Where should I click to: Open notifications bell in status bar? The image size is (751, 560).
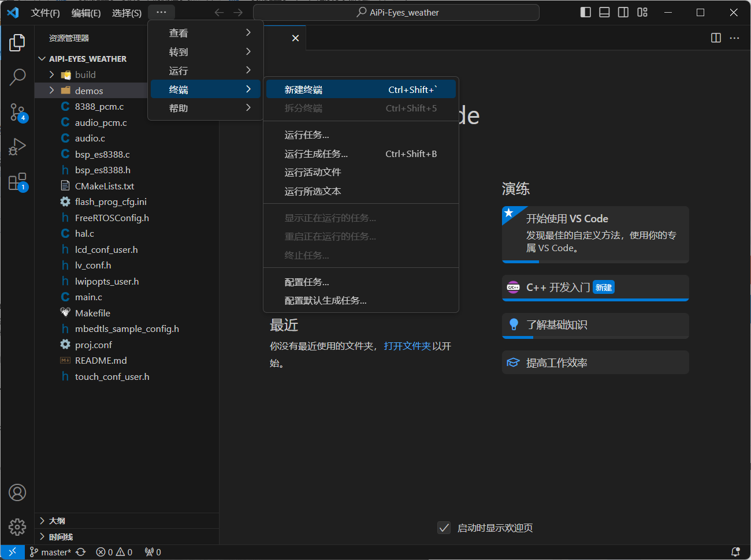pyautogui.click(x=735, y=552)
